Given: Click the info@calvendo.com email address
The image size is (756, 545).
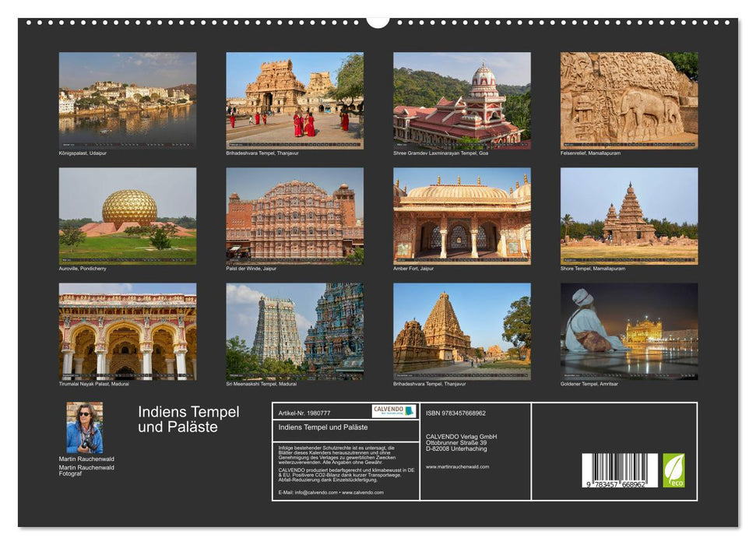Looking at the screenshot, I should tap(313, 494).
